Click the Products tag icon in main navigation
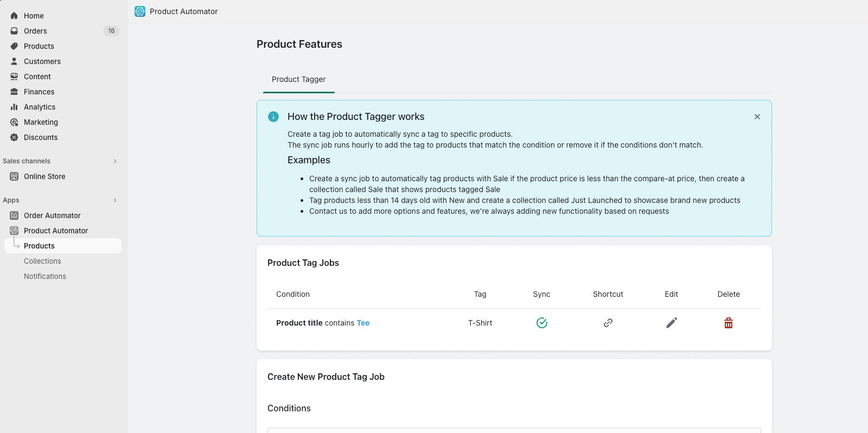The image size is (868, 433). click(14, 46)
